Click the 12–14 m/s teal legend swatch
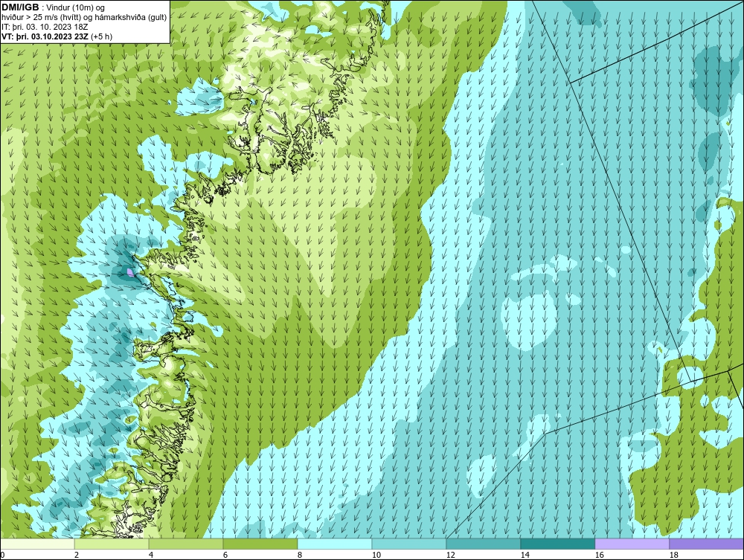The width and height of the screenshot is (744, 560). 483,544
